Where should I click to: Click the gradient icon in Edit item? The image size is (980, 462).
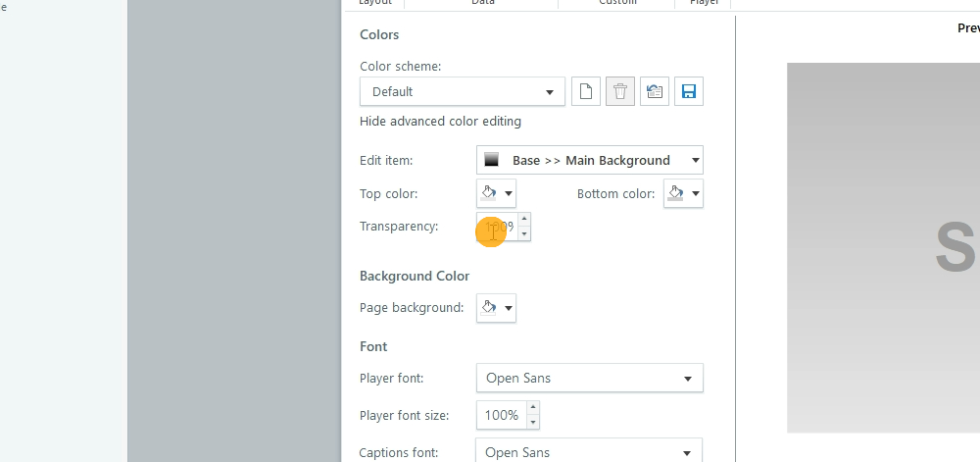click(x=492, y=160)
